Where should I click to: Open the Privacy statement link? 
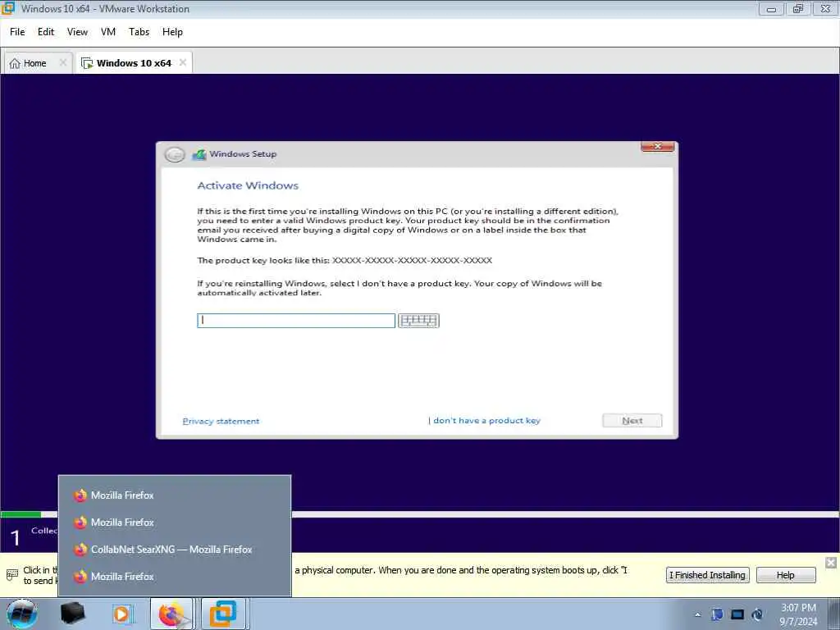[x=221, y=421]
